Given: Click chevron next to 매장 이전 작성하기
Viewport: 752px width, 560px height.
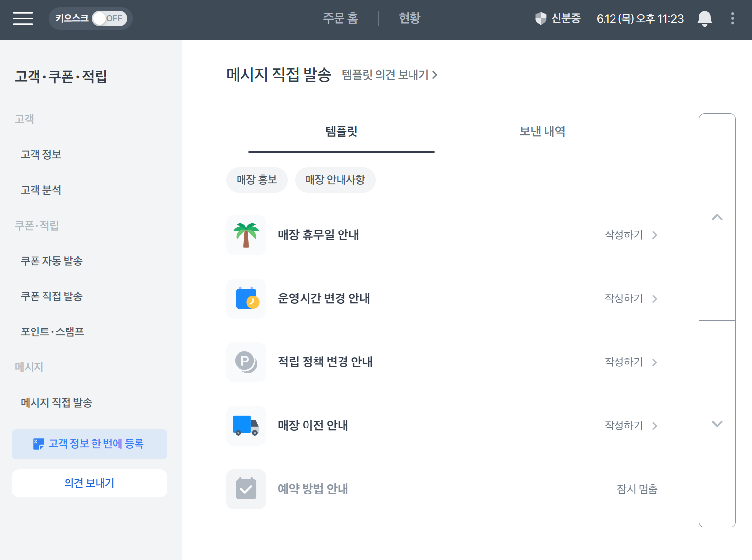Looking at the screenshot, I should pyautogui.click(x=655, y=426).
